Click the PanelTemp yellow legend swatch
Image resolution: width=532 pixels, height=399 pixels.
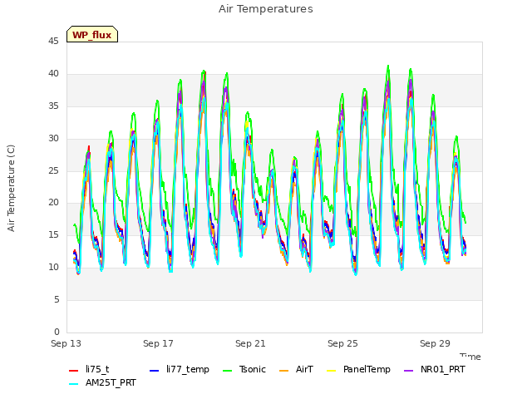[331, 371]
